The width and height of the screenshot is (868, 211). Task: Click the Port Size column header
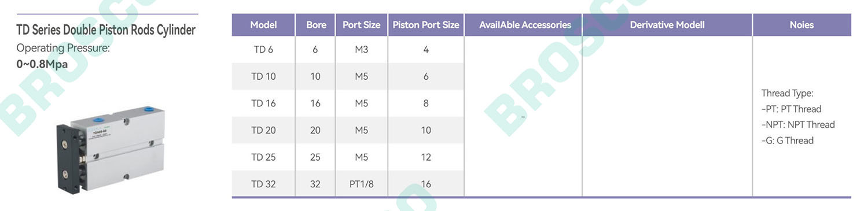click(x=361, y=25)
